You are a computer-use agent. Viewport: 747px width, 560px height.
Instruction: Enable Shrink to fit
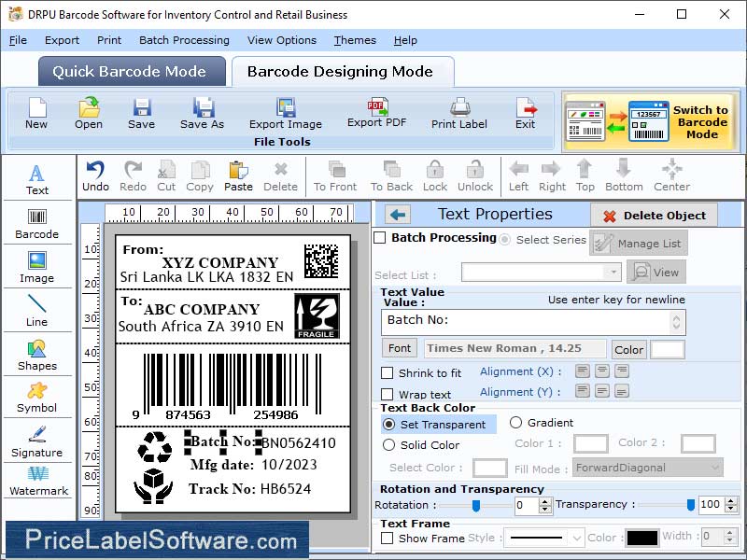coord(388,372)
